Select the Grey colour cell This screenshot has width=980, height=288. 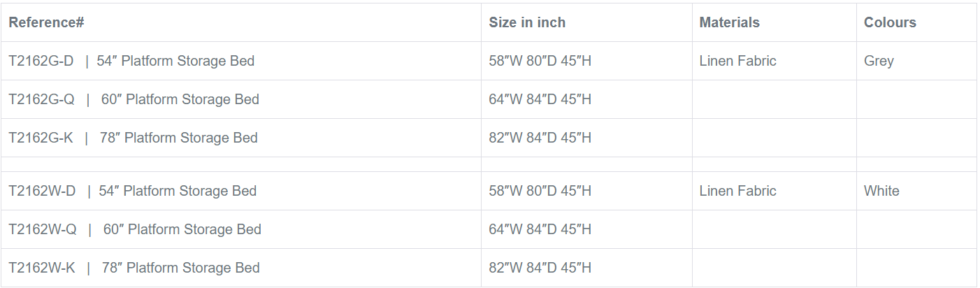click(x=879, y=61)
